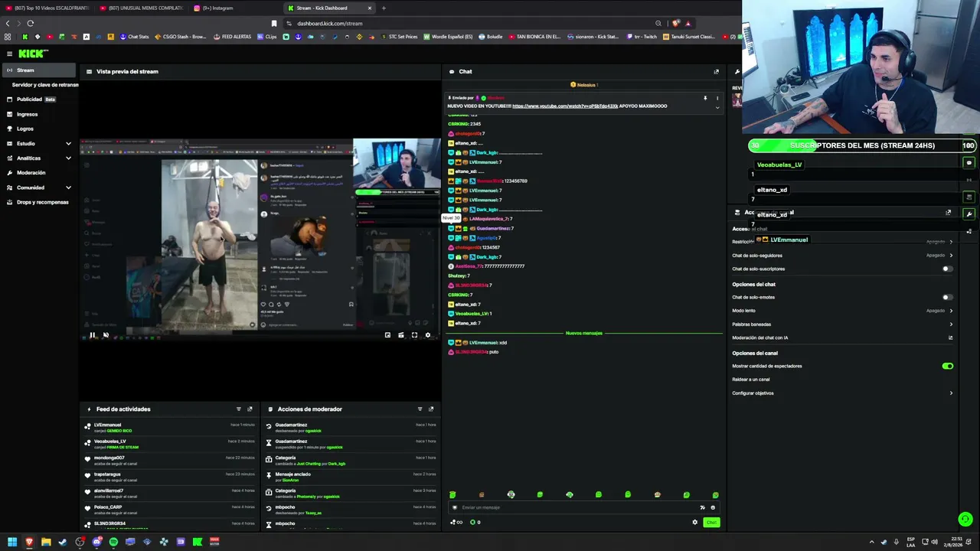Go back in the browser
This screenshot has width=980, height=551.
tap(8, 23)
